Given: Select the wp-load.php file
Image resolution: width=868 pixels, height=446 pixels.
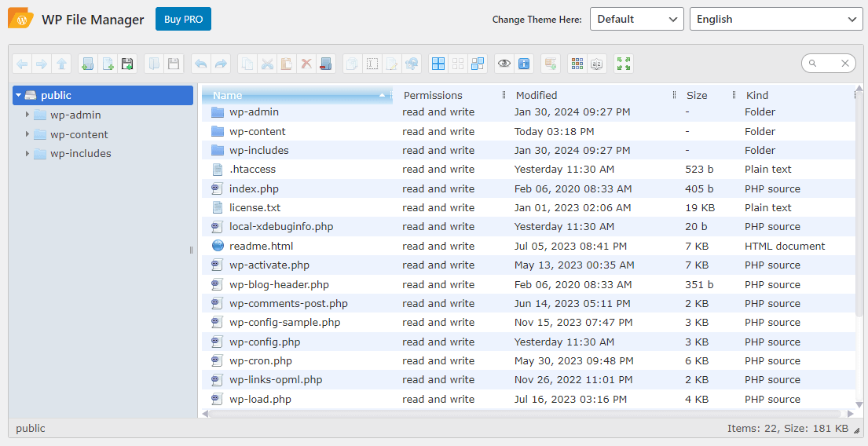Looking at the screenshot, I should coord(529,399).
